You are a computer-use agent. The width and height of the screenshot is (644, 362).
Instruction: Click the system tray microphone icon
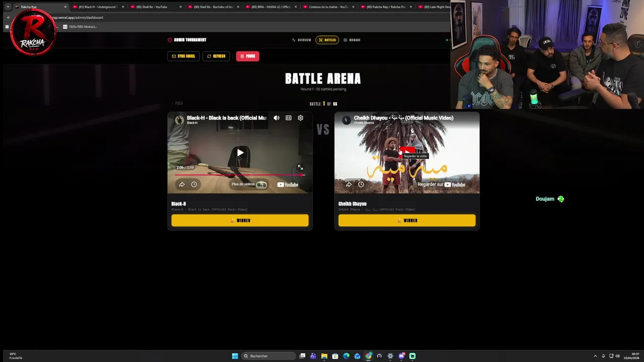coord(603,356)
